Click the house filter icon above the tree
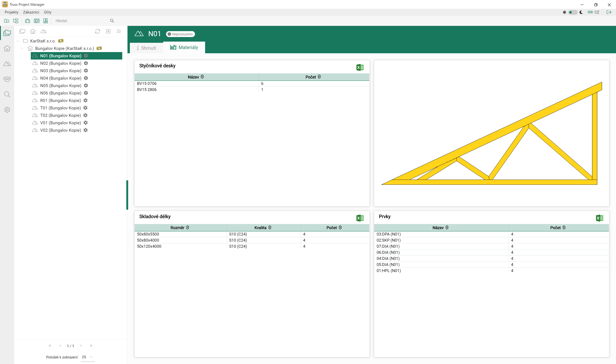The height and width of the screenshot is (364, 616). [x=33, y=31]
